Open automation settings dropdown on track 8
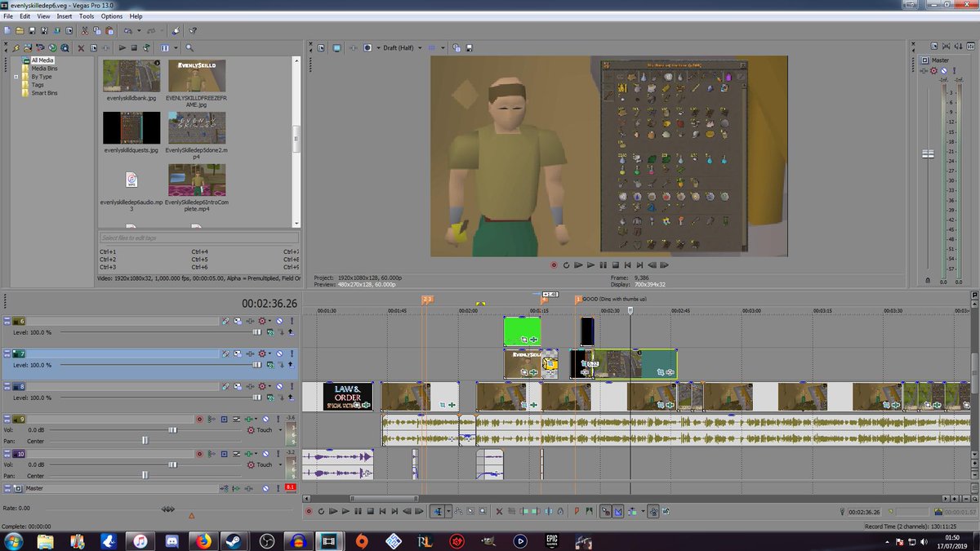This screenshot has height=551, width=980. tap(269, 386)
